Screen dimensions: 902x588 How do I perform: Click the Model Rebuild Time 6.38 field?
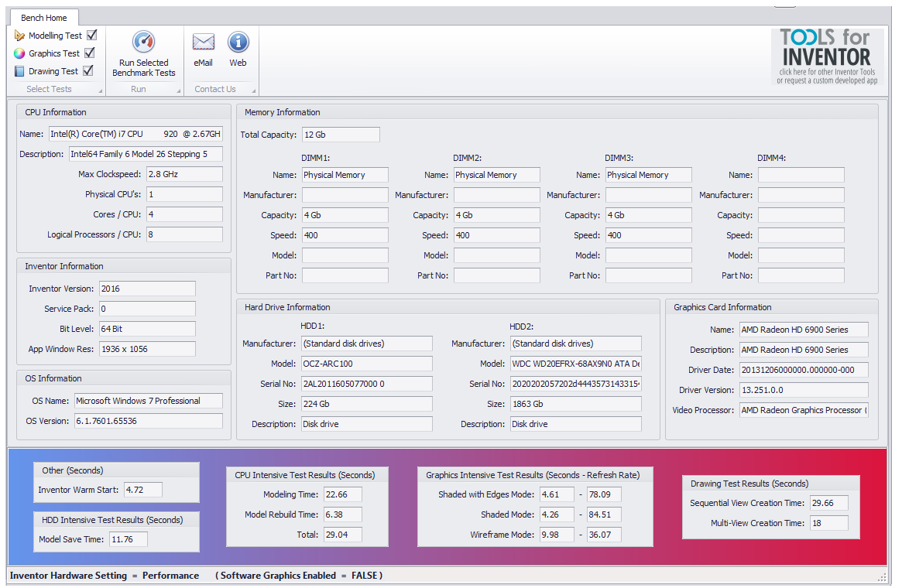tap(343, 514)
